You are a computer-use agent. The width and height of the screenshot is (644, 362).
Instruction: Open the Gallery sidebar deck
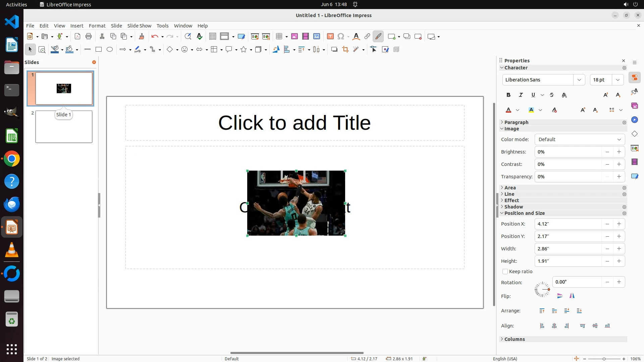(634, 106)
